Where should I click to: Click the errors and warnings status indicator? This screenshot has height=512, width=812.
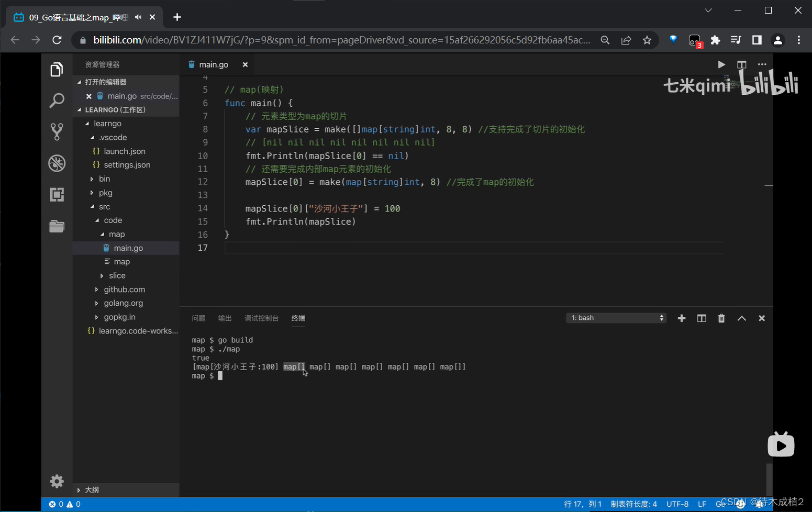coord(64,504)
